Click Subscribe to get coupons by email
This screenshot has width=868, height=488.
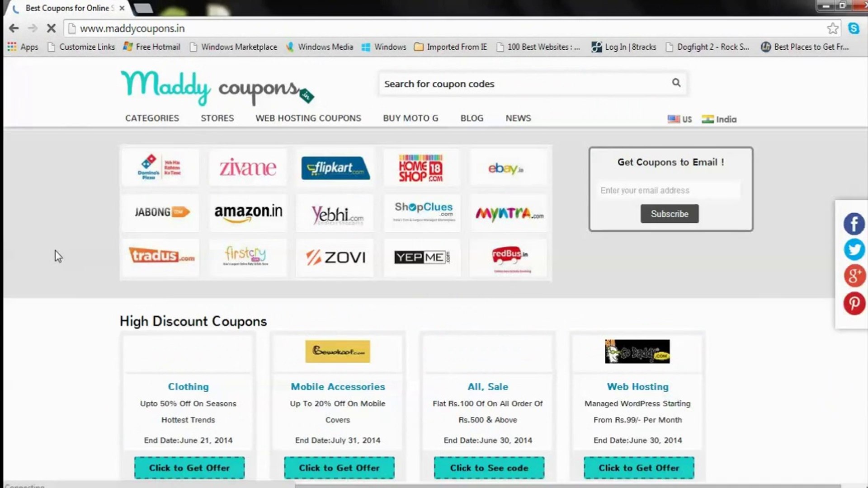point(669,214)
